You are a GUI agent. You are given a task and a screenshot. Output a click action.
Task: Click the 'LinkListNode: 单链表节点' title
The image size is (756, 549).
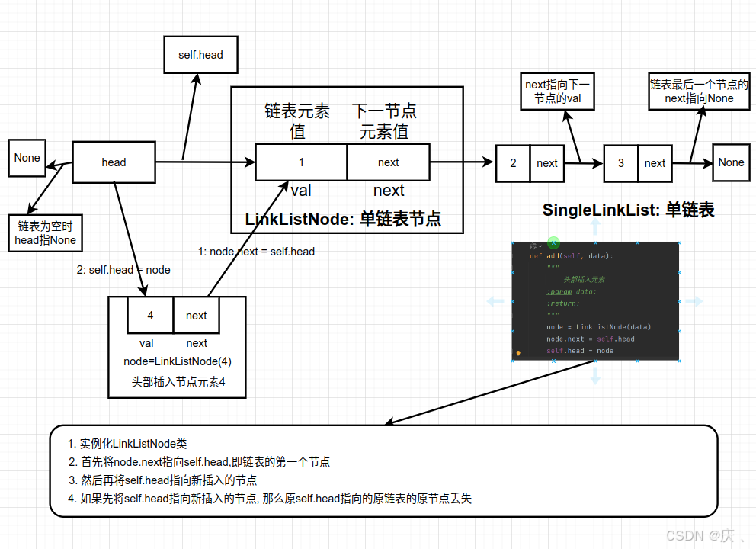343,219
